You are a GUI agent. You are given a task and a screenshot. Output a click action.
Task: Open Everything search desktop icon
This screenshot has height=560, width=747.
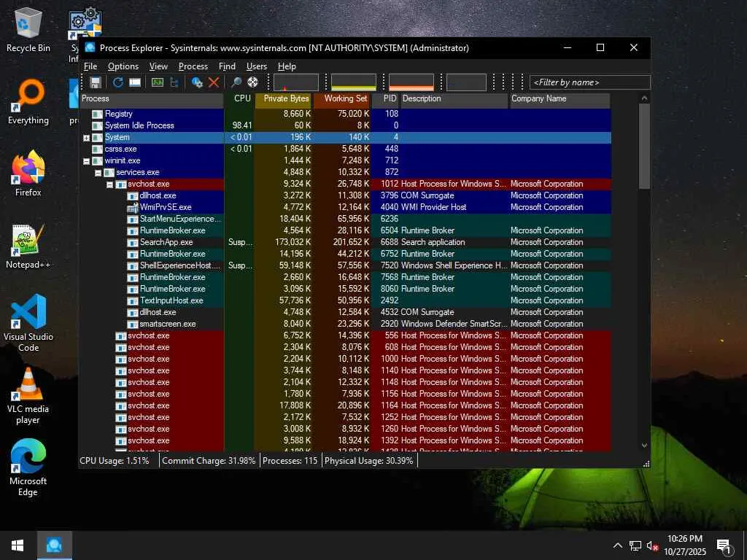click(28, 102)
